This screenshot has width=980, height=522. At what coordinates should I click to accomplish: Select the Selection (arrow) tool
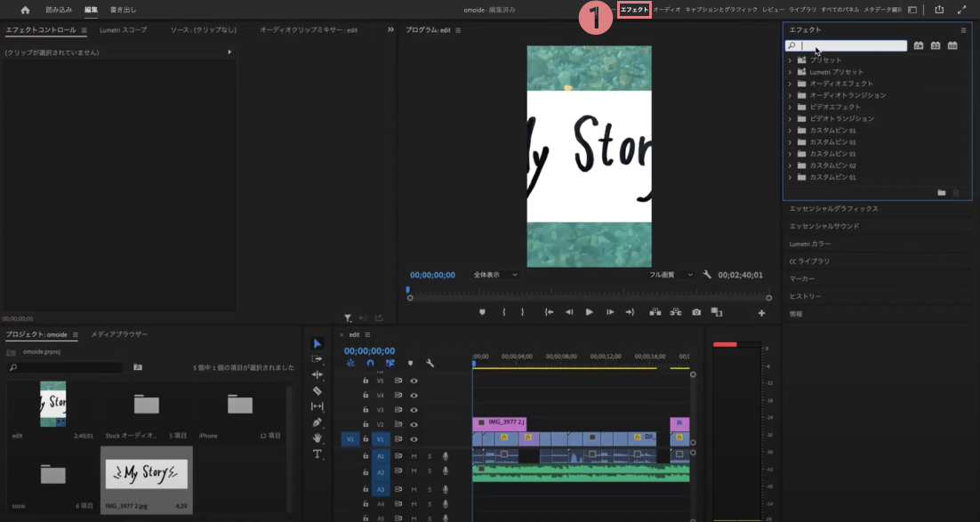(317, 343)
